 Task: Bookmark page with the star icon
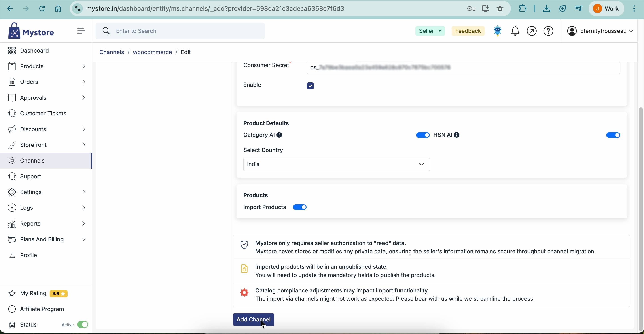coord(500,9)
